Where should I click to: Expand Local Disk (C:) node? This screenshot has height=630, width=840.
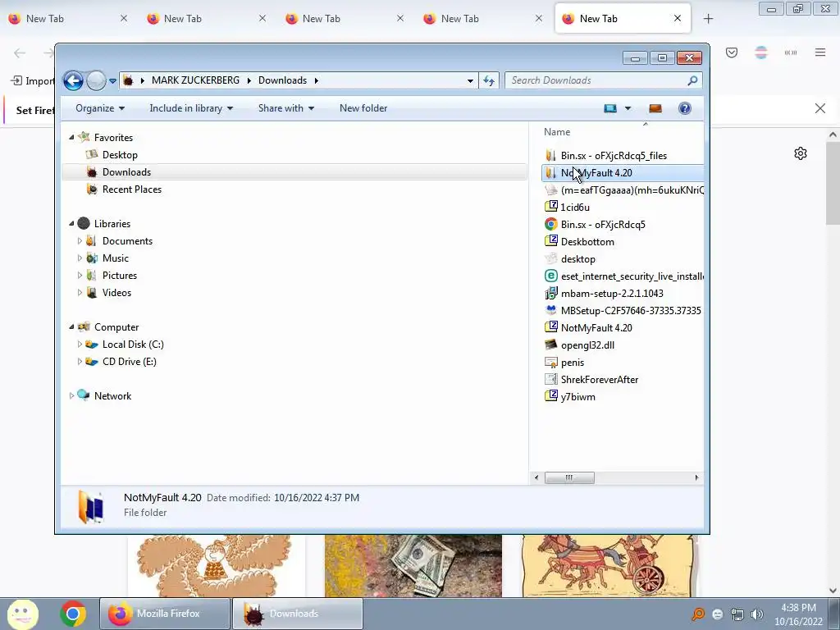point(80,345)
